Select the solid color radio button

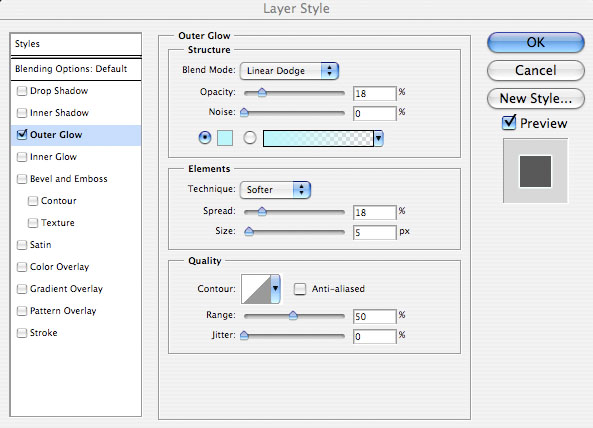(205, 138)
